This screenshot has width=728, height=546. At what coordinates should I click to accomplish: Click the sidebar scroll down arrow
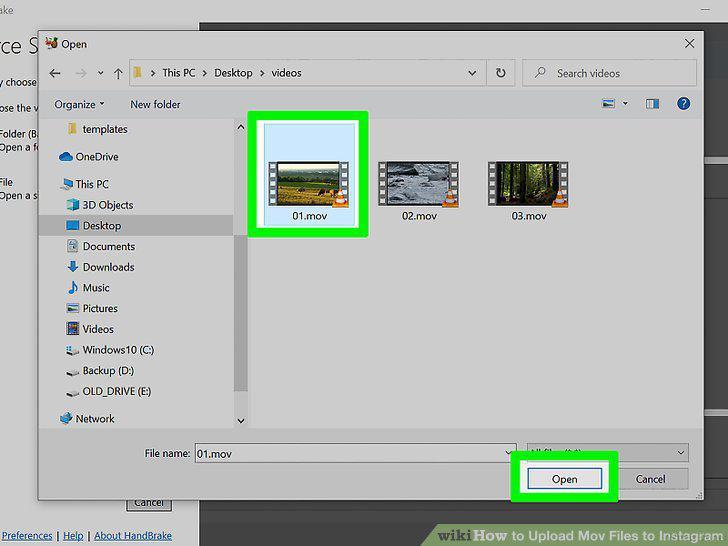(x=240, y=421)
